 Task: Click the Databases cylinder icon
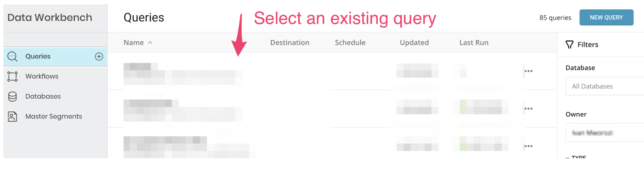[13, 97]
